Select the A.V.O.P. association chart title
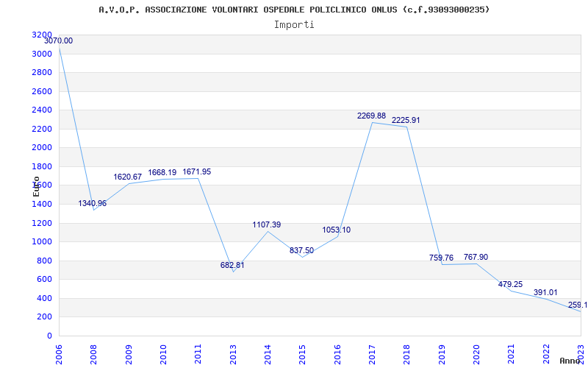This screenshot has width=588, height=368. 294,10
